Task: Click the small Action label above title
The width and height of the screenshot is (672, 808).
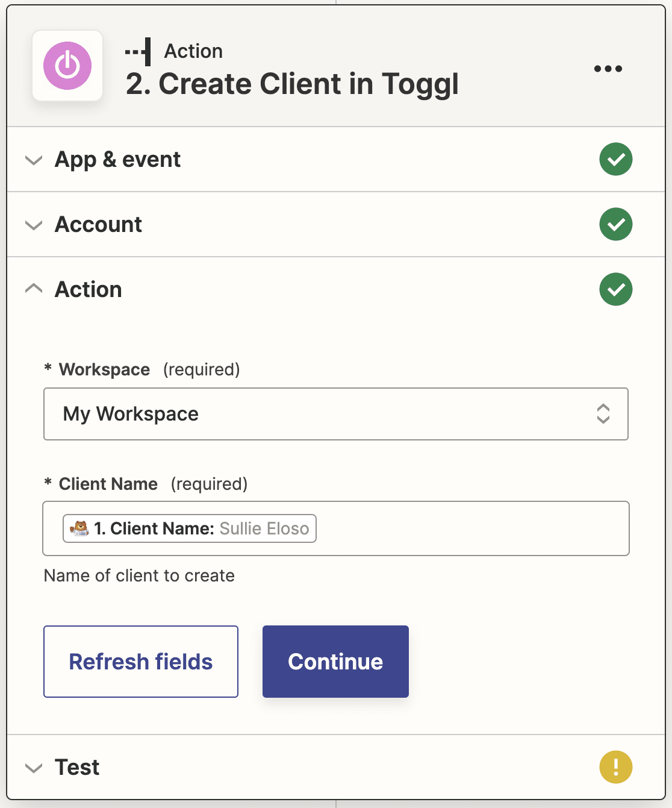Action: [193, 51]
